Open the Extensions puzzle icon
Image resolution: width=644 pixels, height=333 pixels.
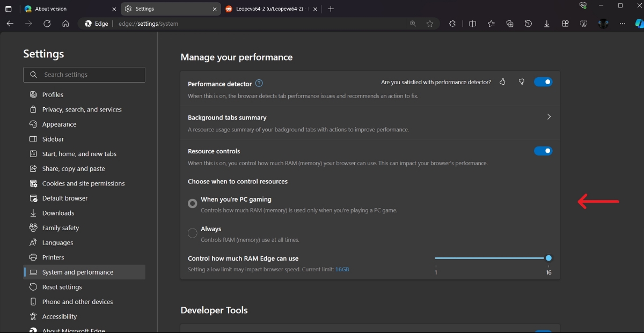[452, 24]
